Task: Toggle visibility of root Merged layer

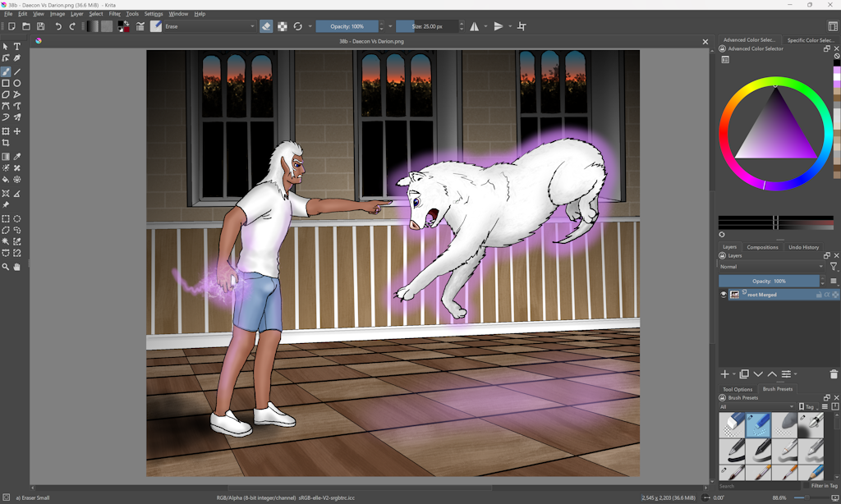Action: (724, 295)
